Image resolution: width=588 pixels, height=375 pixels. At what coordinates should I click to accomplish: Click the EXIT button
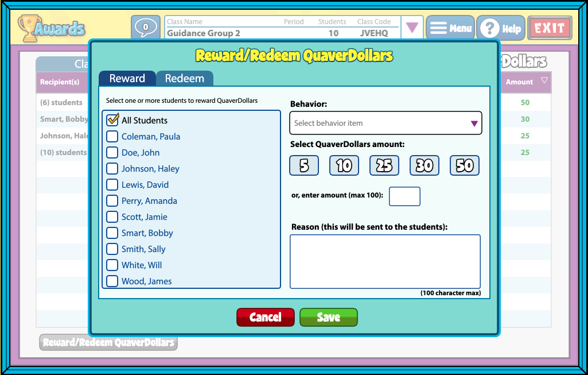coord(550,28)
